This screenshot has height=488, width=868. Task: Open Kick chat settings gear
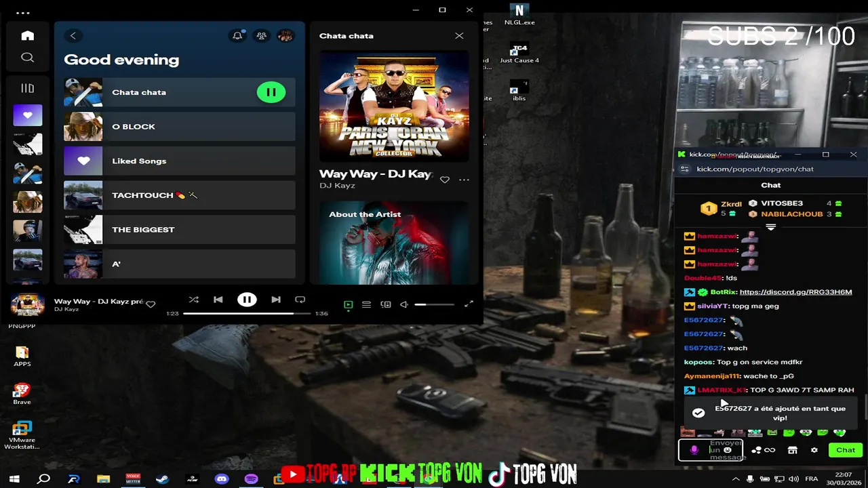[x=814, y=450]
